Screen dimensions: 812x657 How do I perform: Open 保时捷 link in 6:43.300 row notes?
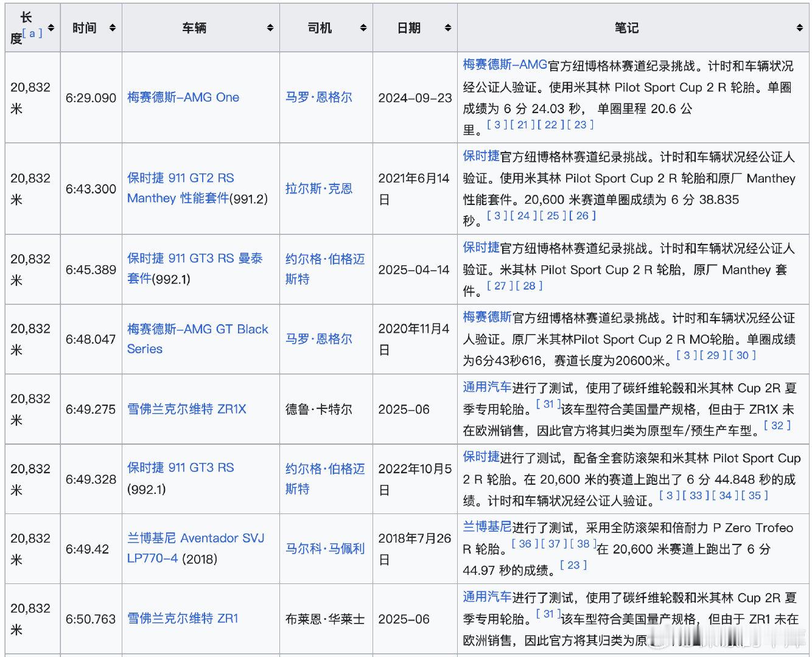click(481, 156)
